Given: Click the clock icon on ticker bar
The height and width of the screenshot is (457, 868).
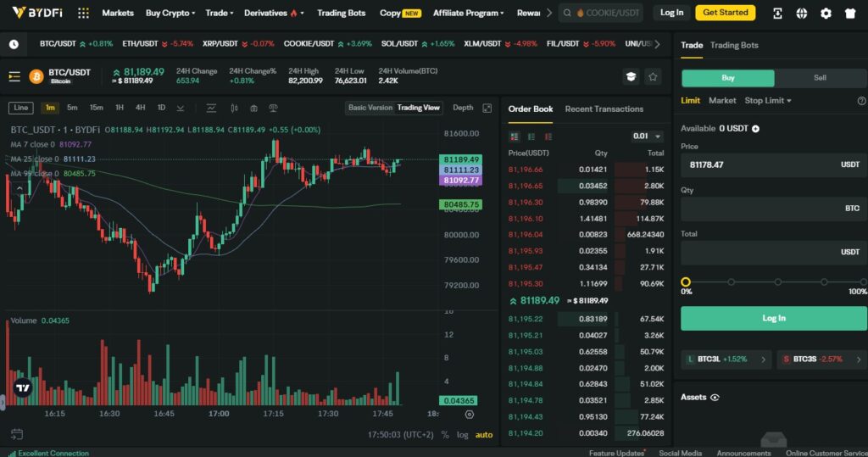Looking at the screenshot, I should tap(14, 44).
